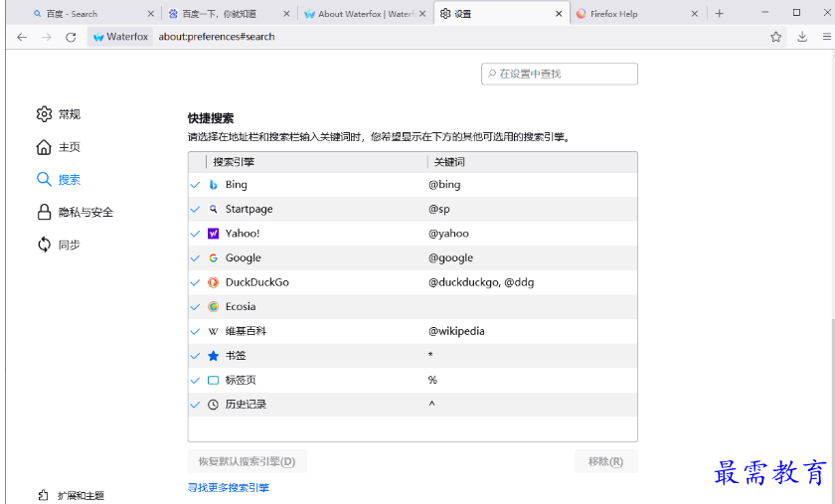
Task: Click the @wikipedia keyword cell
Action: point(457,331)
